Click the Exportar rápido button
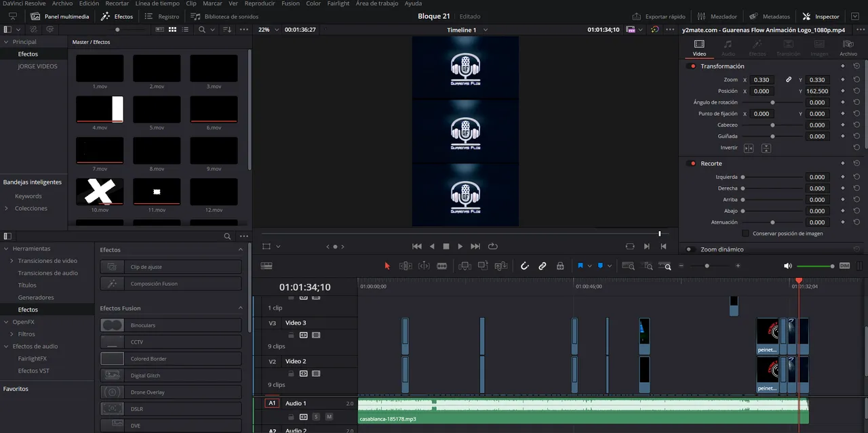868x433 pixels. 658,16
